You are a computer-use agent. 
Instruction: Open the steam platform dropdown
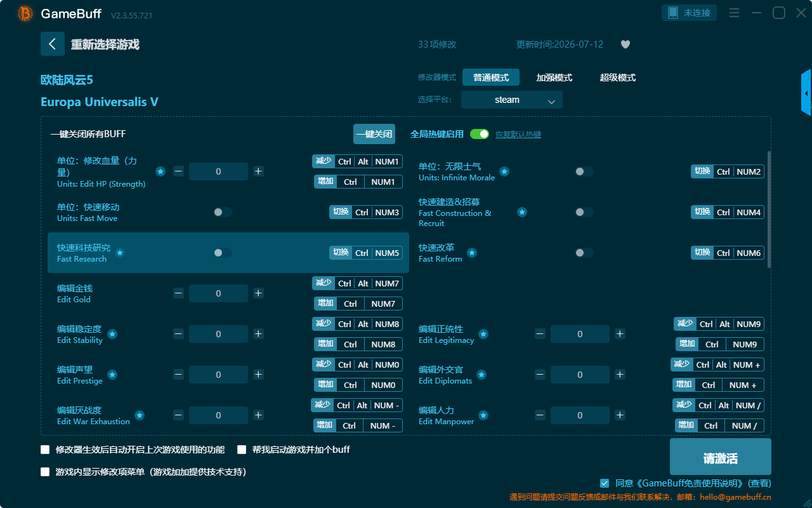[x=512, y=100]
